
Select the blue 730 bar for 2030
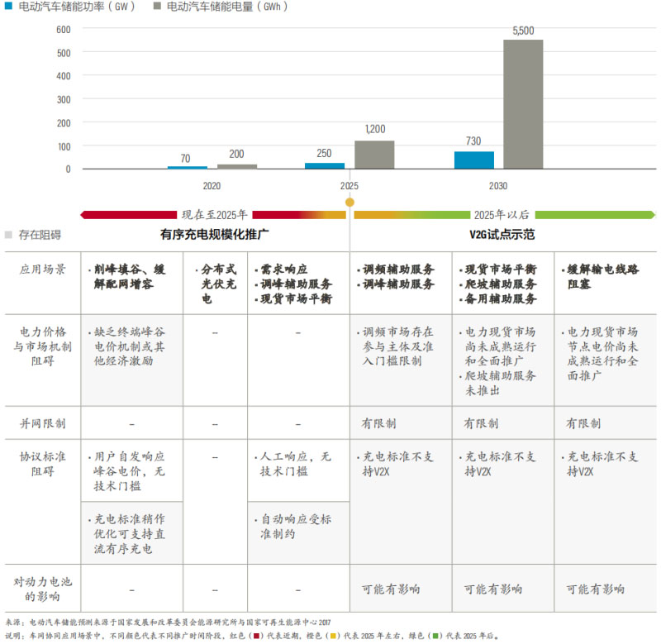(473, 160)
